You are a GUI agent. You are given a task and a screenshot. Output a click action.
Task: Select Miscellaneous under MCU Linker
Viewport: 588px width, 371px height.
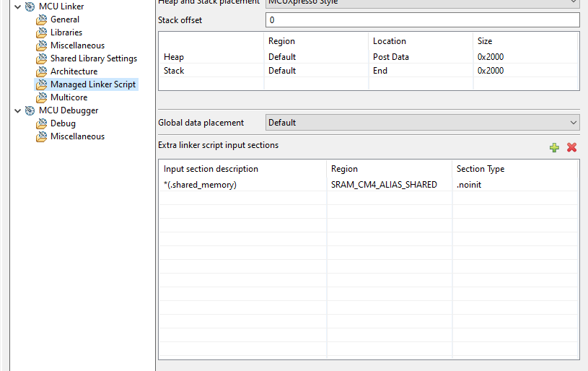[78, 45]
